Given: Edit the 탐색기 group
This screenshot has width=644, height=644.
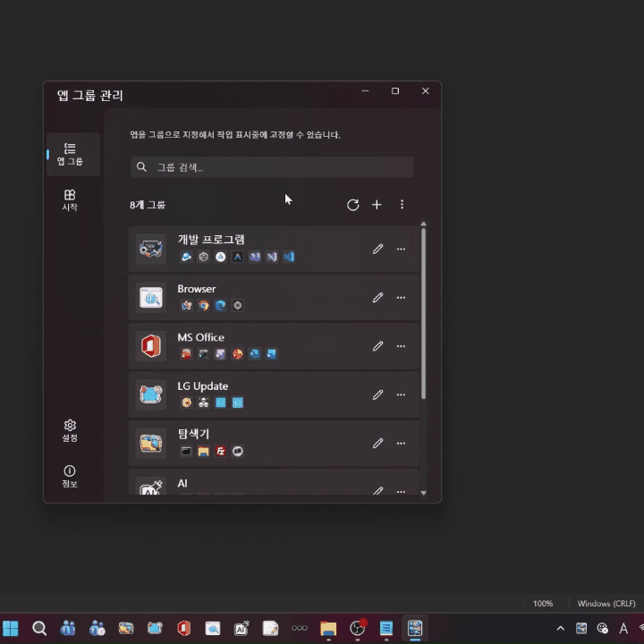Looking at the screenshot, I should (377, 443).
